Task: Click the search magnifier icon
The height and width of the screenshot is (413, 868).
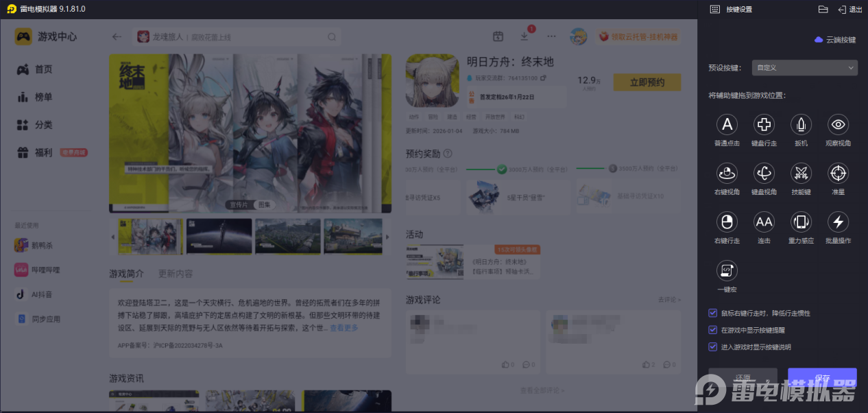Action: coord(332,37)
